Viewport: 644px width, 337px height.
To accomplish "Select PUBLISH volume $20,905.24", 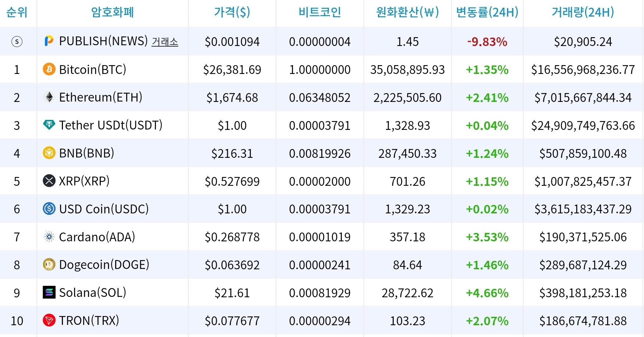I will [583, 42].
